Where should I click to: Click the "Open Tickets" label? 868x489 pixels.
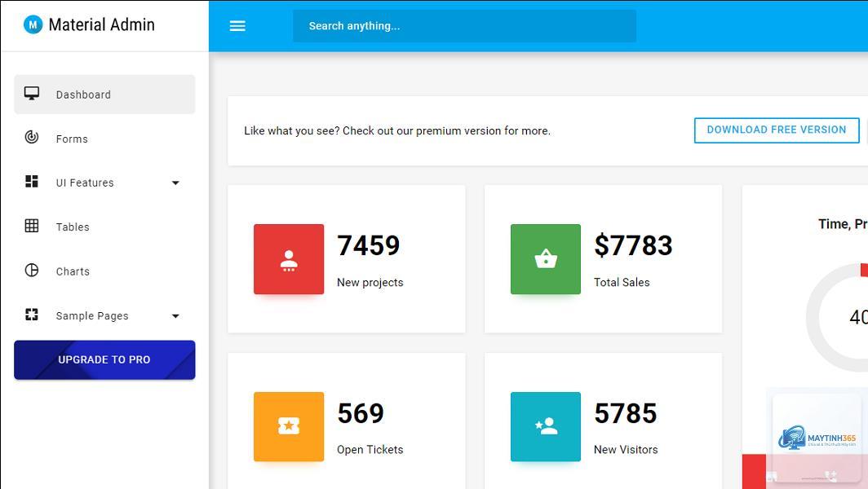(370, 450)
